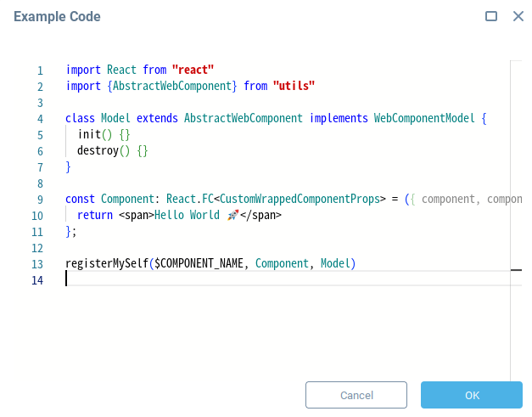The height and width of the screenshot is (417, 532).
Task: Click line number 9 in the gutter
Action: pyautogui.click(x=39, y=200)
